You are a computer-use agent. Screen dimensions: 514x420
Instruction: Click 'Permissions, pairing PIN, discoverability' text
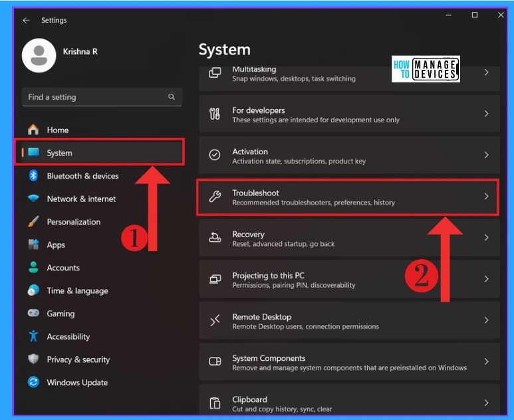pos(294,285)
